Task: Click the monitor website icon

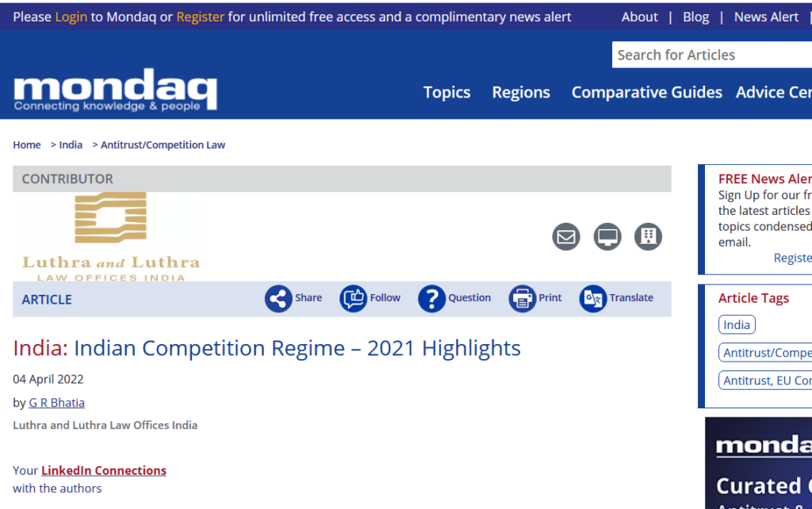Action: point(607,236)
